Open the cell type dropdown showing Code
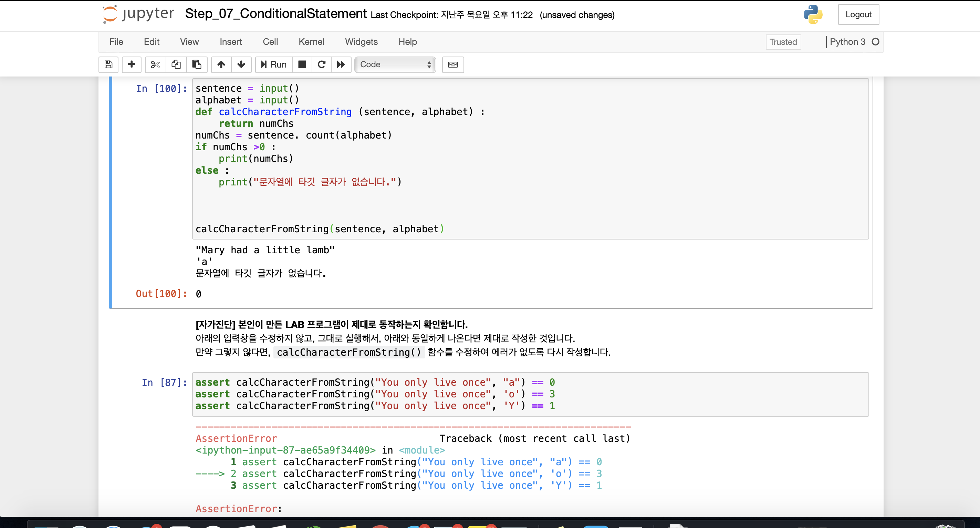 pos(395,64)
